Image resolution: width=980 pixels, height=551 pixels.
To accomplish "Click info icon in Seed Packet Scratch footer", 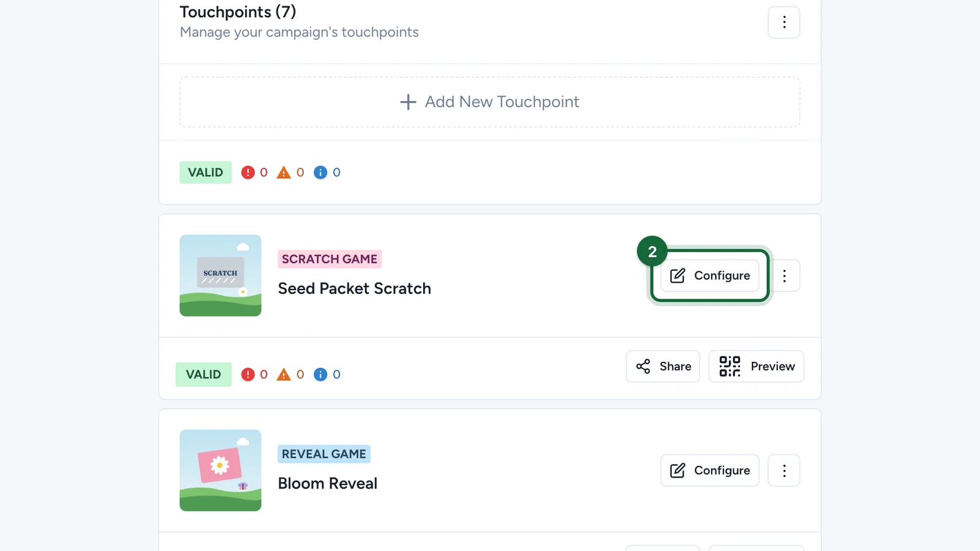I will tap(320, 375).
